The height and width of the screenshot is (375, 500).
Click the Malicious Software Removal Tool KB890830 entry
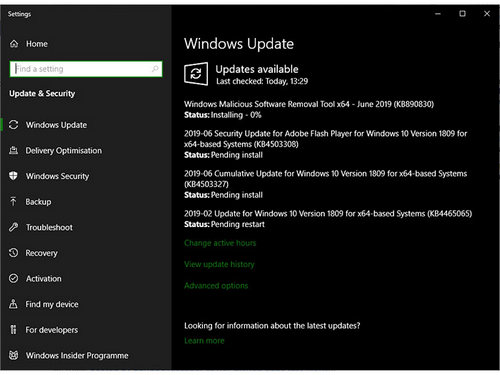[309, 104]
